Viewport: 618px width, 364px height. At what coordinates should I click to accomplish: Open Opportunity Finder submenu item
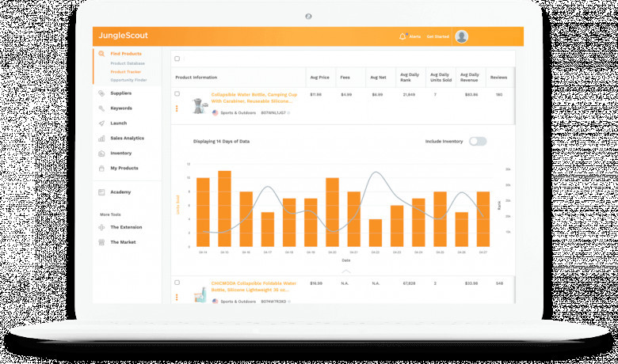click(128, 80)
